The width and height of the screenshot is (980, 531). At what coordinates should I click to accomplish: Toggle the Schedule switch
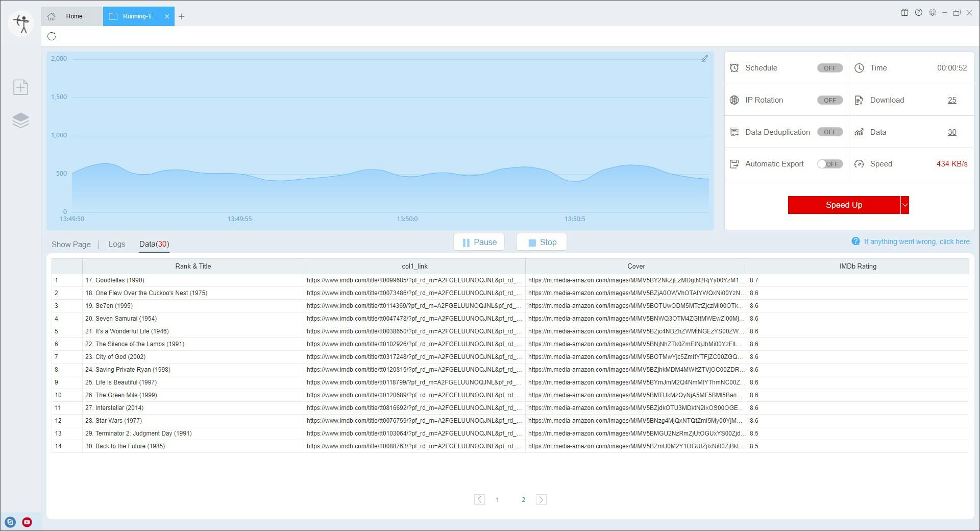click(830, 68)
